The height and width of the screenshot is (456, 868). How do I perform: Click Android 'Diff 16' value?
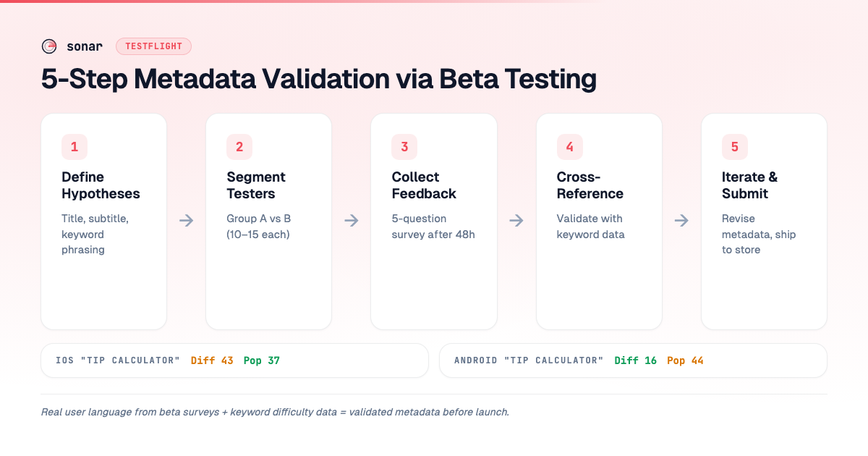point(636,360)
